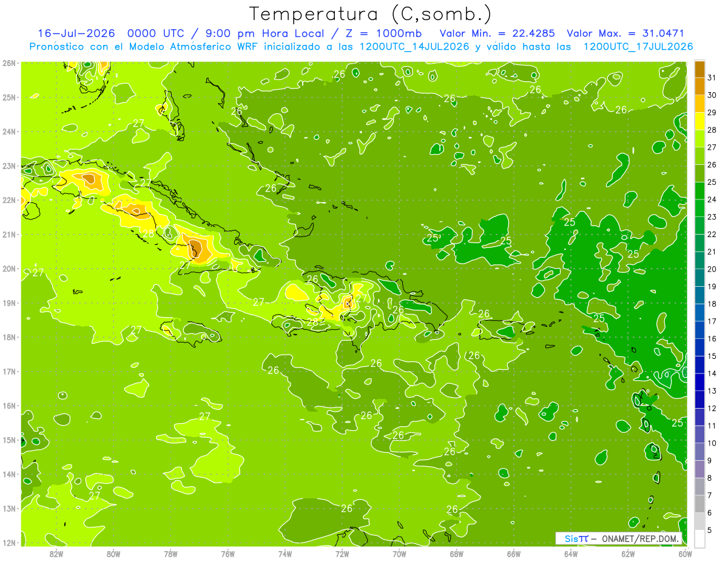Screen dimensions: 728x562
Task: Click the '80W' longitude axis label
Action: (x=113, y=554)
